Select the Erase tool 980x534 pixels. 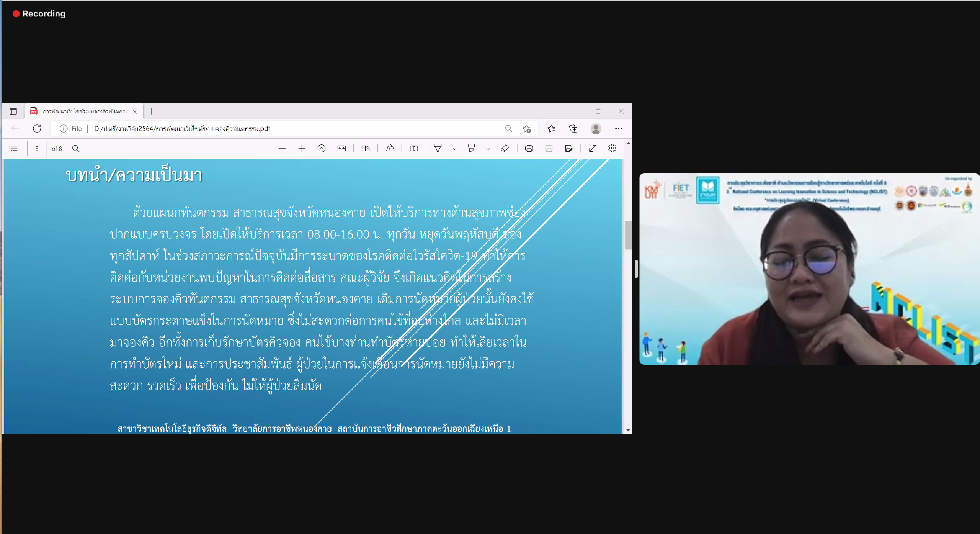(505, 148)
